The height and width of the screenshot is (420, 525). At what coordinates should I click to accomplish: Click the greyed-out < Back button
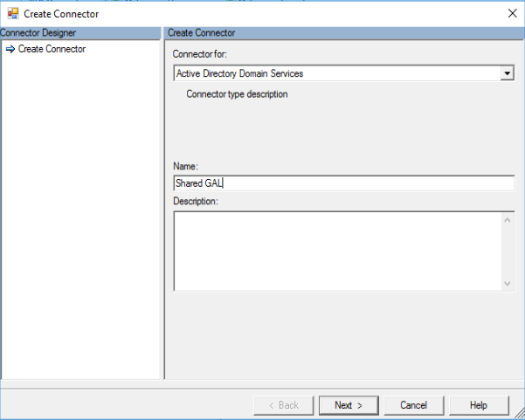283,405
